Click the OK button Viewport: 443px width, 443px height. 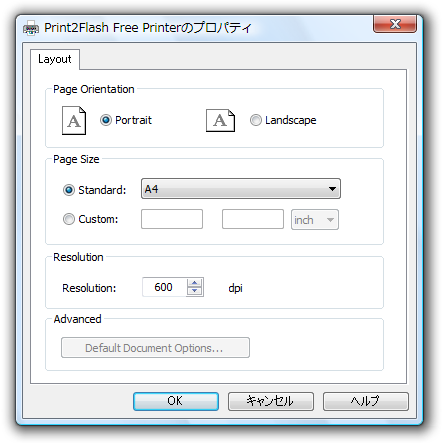click(x=176, y=401)
